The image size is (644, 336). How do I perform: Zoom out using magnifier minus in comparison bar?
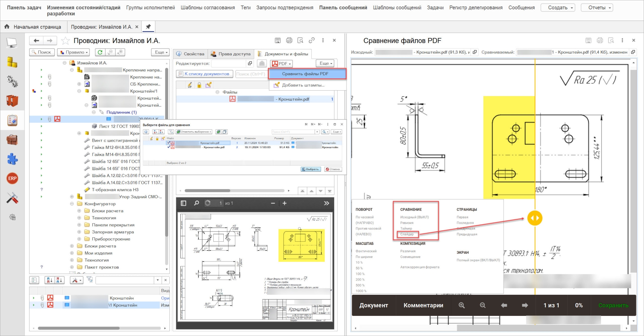483,305
